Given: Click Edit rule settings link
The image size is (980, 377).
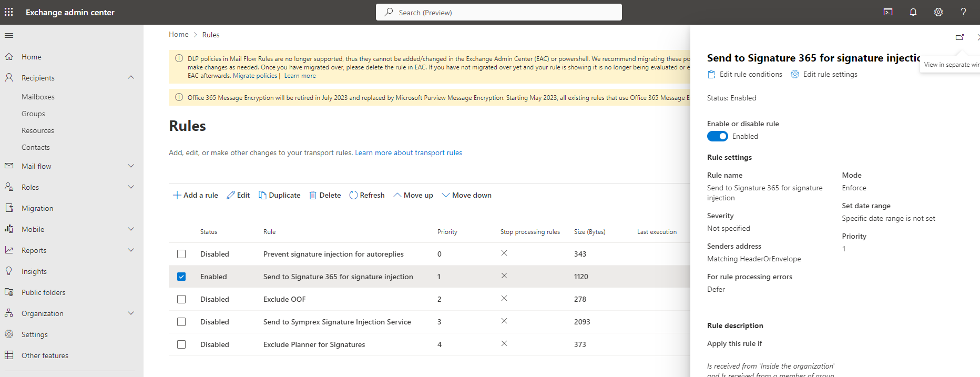Looking at the screenshot, I should tap(824, 74).
